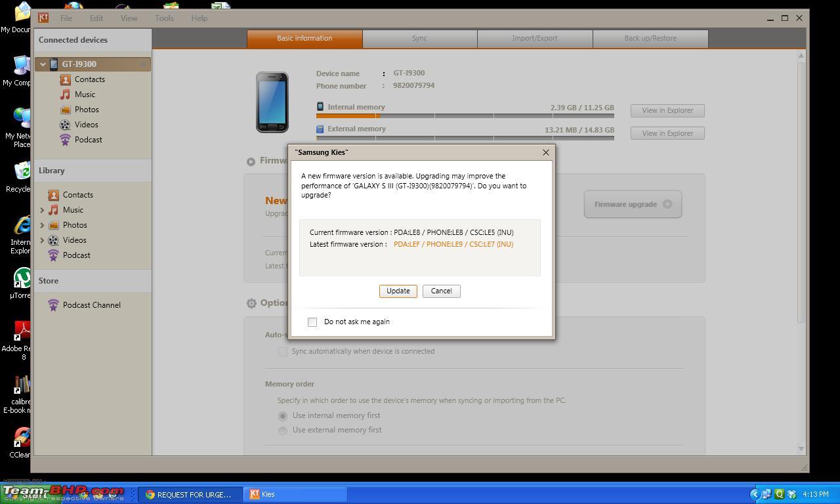Screen dimensions: 840x504
Task: Open the Help menu
Action: [x=199, y=18]
